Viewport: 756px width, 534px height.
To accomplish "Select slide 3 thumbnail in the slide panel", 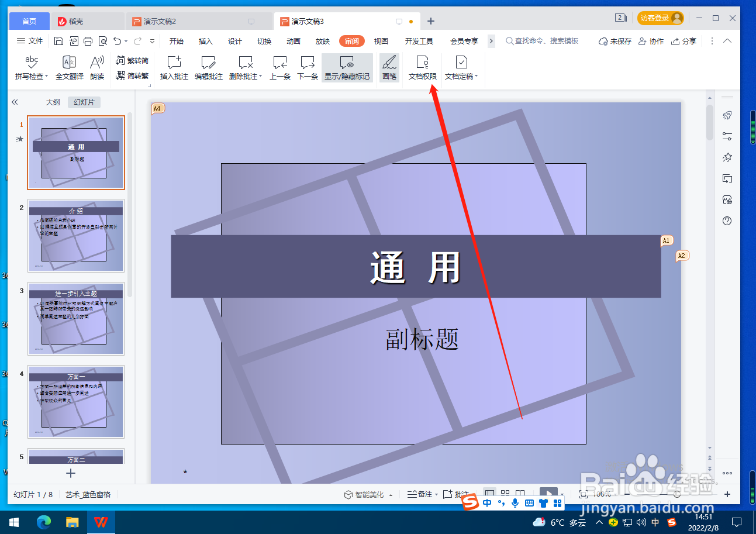I will [x=75, y=319].
